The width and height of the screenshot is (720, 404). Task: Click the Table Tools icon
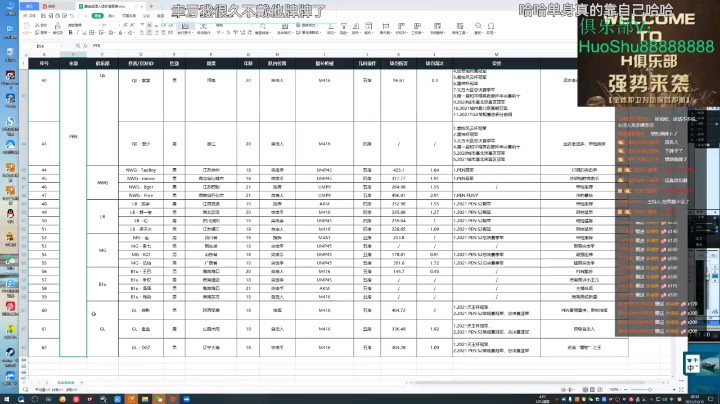coord(459,26)
